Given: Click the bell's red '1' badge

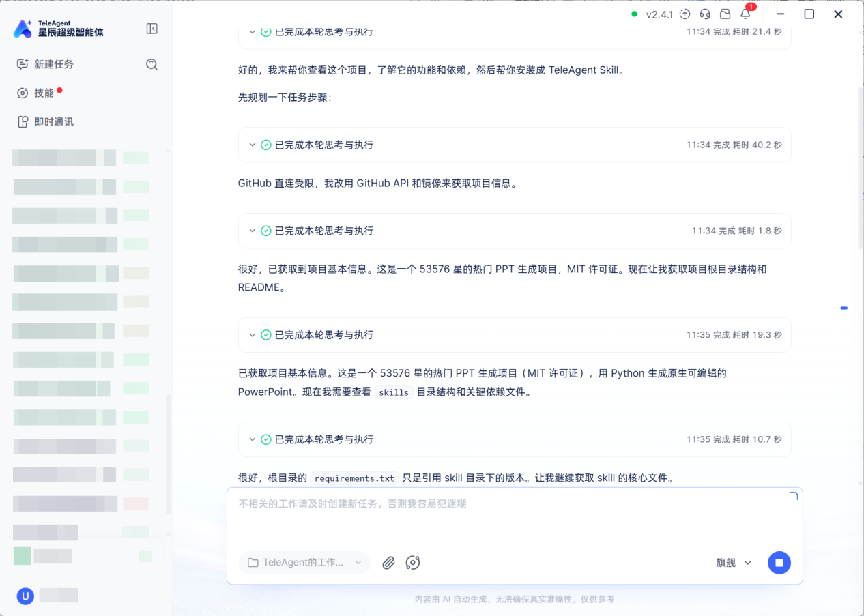Looking at the screenshot, I should point(751,7).
